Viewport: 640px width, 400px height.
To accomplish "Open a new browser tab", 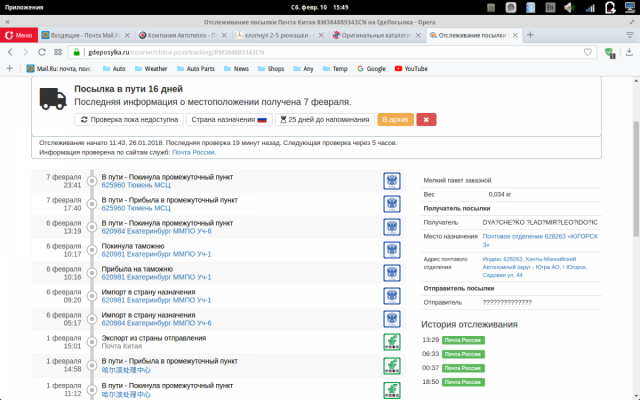I will (530, 35).
